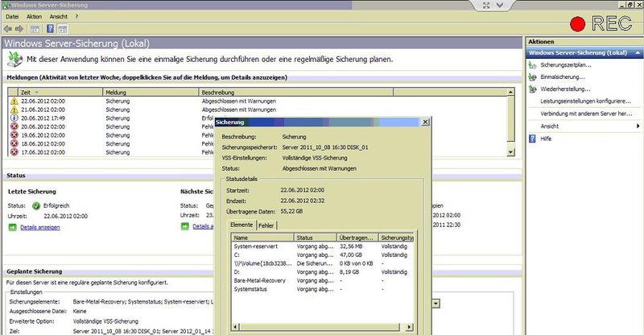
Task: Click error icon of 18.06.2012 02:00 message
Action: pos(14,143)
